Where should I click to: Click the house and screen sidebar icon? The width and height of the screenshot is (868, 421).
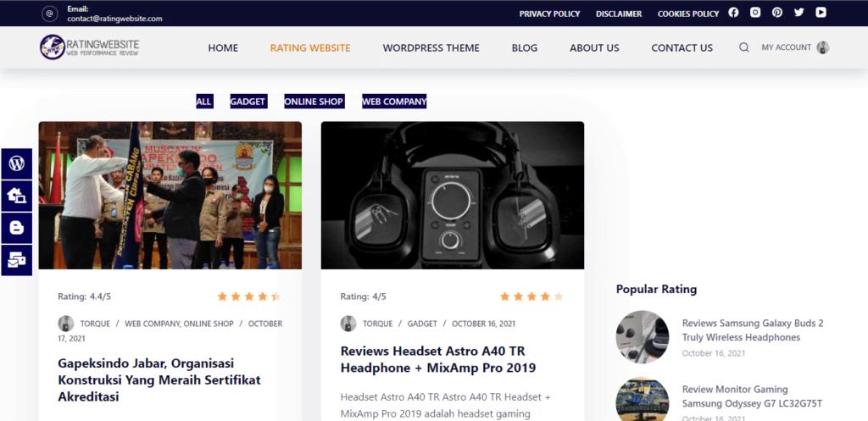point(17,196)
